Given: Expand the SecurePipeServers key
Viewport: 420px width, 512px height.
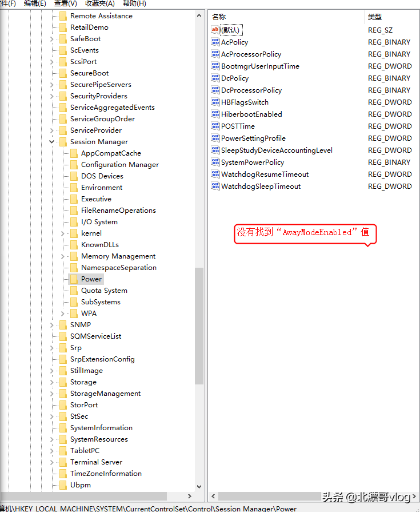Looking at the screenshot, I should (x=51, y=85).
